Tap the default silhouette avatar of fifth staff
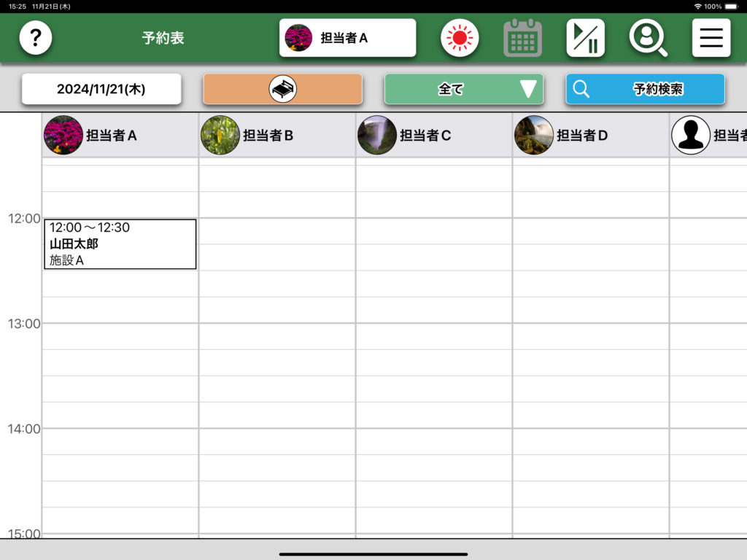 (x=690, y=135)
